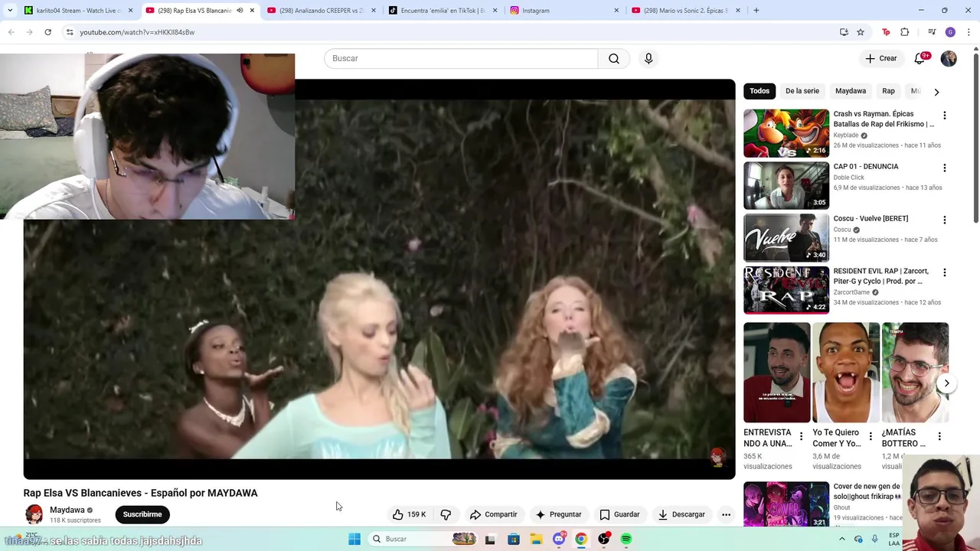Click the Preguntar button
The image size is (980, 551).
point(558,514)
